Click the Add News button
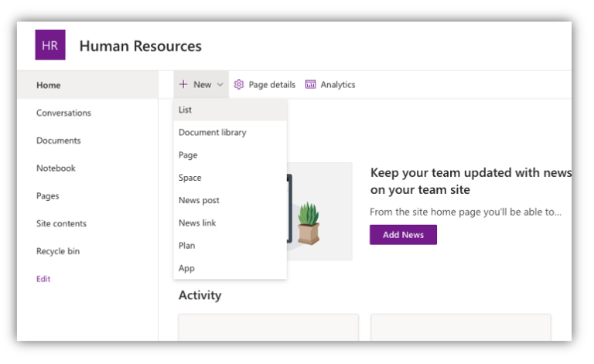Image resolution: width=594 pixels, height=364 pixels. pyautogui.click(x=403, y=235)
